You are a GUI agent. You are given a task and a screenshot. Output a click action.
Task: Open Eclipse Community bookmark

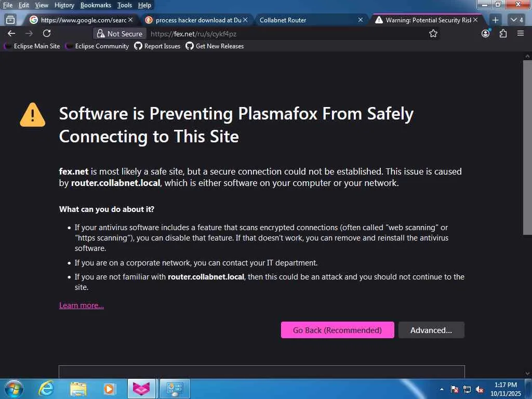point(97,46)
